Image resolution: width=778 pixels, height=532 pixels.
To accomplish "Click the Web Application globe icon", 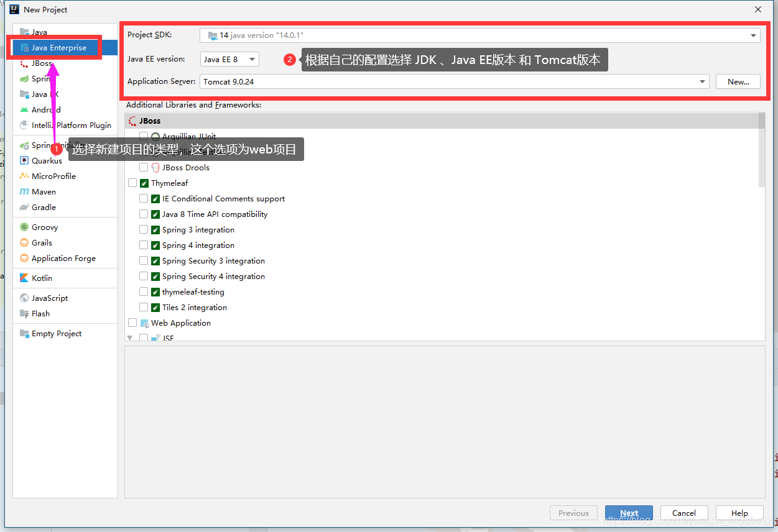I will [144, 323].
